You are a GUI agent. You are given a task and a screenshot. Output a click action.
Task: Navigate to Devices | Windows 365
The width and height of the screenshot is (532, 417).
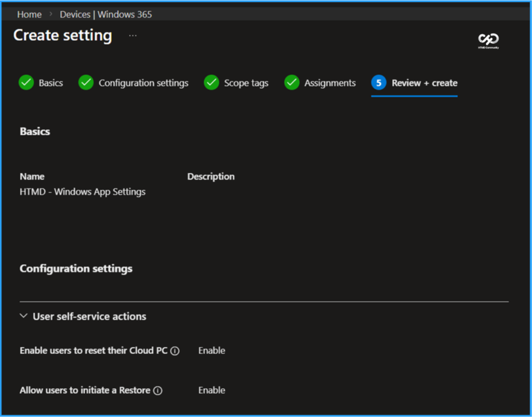(x=105, y=15)
